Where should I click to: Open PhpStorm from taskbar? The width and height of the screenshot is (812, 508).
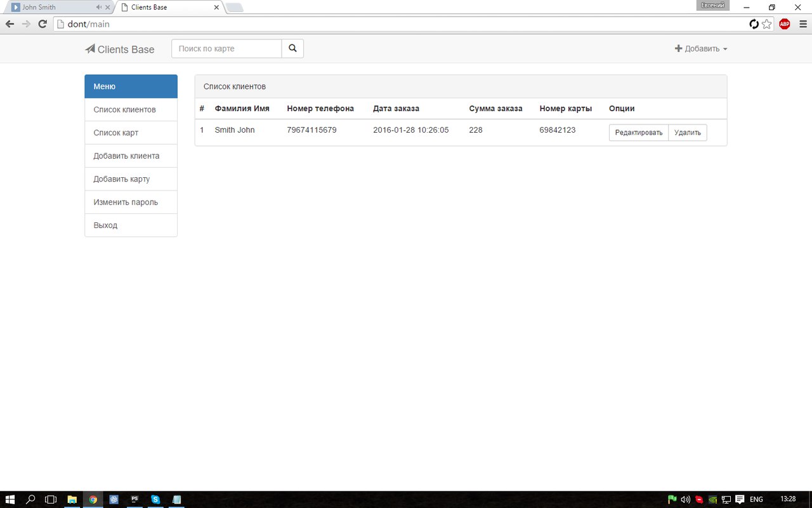(x=134, y=499)
